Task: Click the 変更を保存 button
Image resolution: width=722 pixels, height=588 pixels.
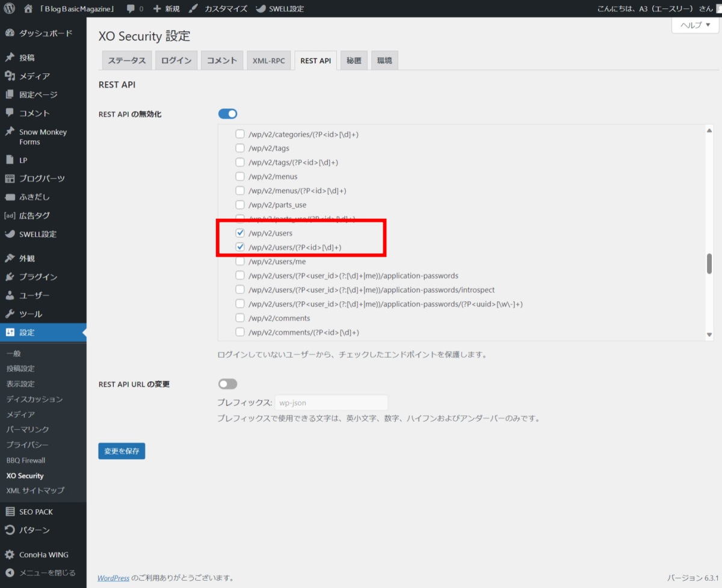Action: point(122,450)
